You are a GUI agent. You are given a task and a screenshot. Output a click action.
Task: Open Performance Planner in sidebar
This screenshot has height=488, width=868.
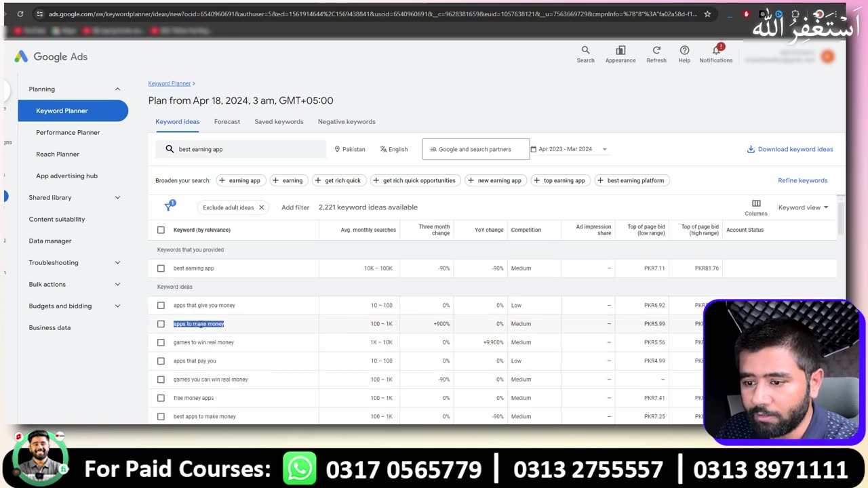tap(68, 132)
